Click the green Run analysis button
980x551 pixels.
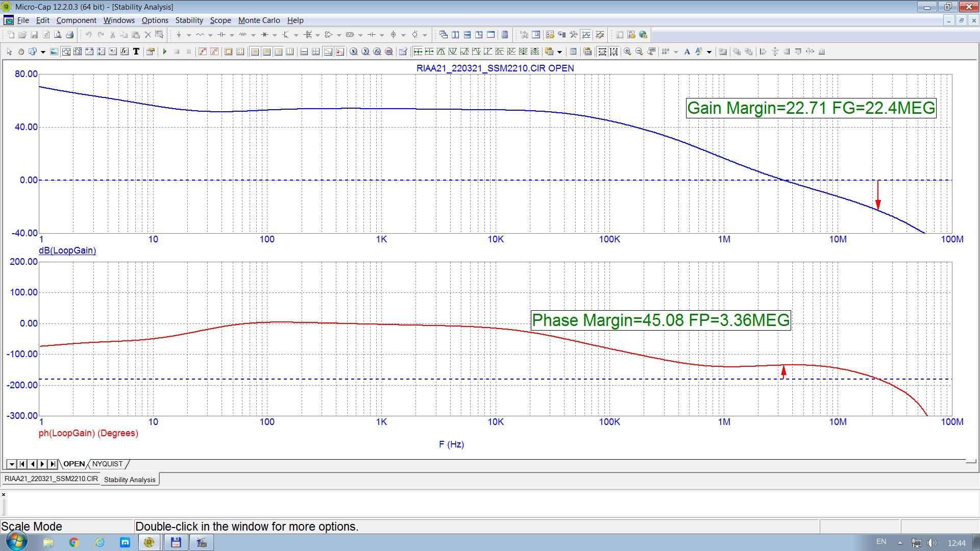click(165, 52)
